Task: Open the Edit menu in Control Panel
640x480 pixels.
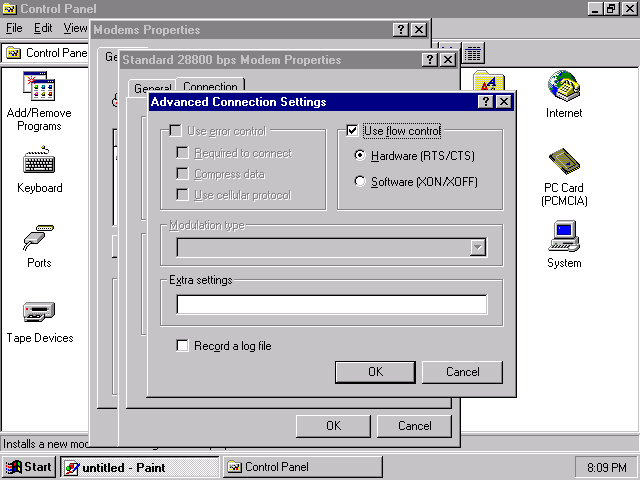Action: click(x=43, y=28)
